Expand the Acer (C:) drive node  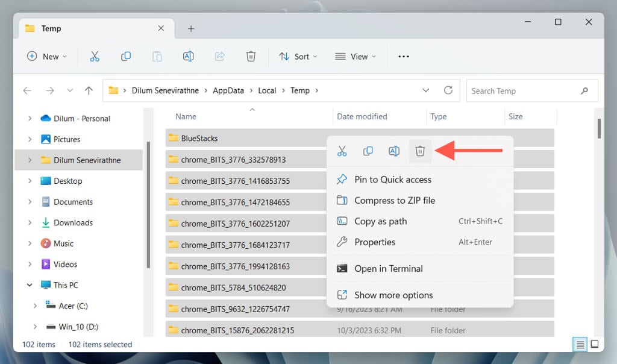click(34, 306)
